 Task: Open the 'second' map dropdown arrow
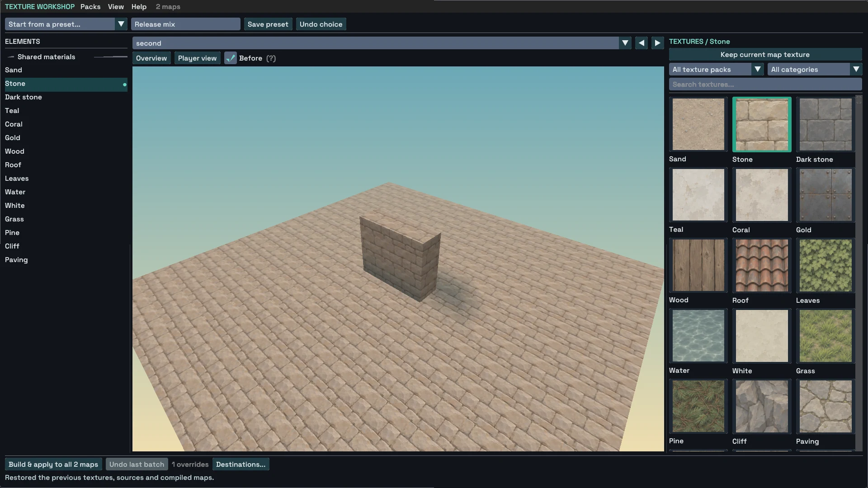[625, 43]
